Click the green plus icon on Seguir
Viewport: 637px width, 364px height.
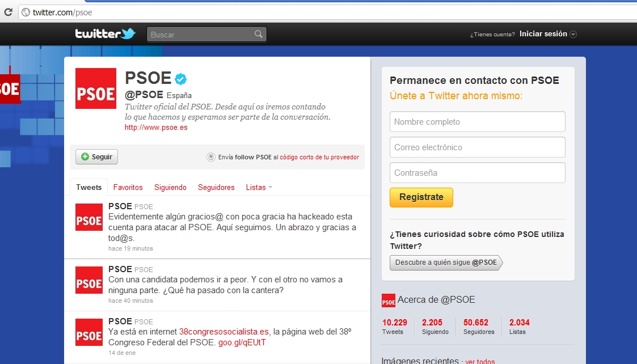(x=85, y=157)
